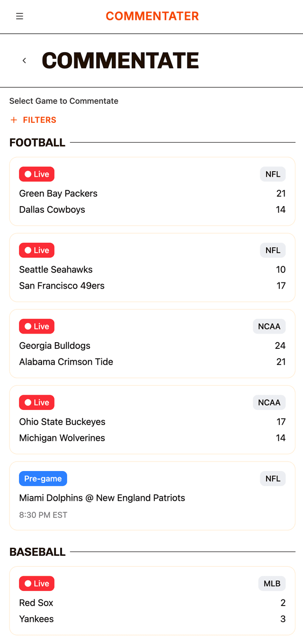303x644 pixels.
Task: Expand the FILTERS section
Action: [33, 119]
